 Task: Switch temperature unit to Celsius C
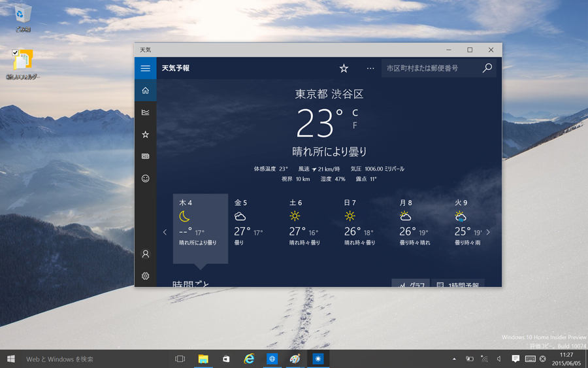pyautogui.click(x=355, y=113)
